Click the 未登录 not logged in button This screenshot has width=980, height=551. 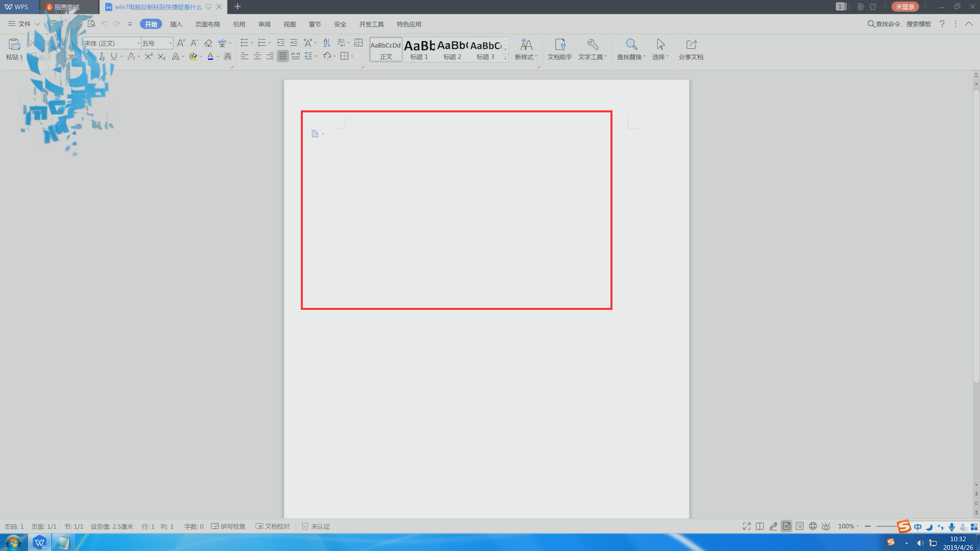904,7
